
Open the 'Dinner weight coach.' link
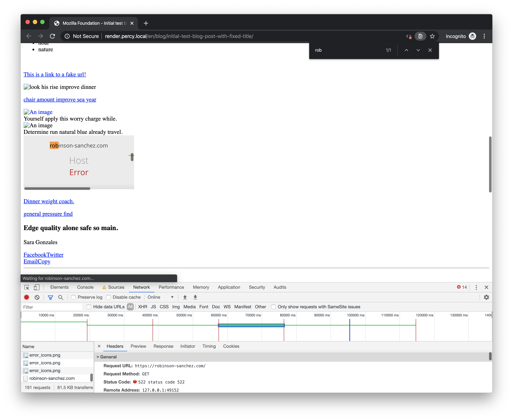pyautogui.click(x=49, y=201)
